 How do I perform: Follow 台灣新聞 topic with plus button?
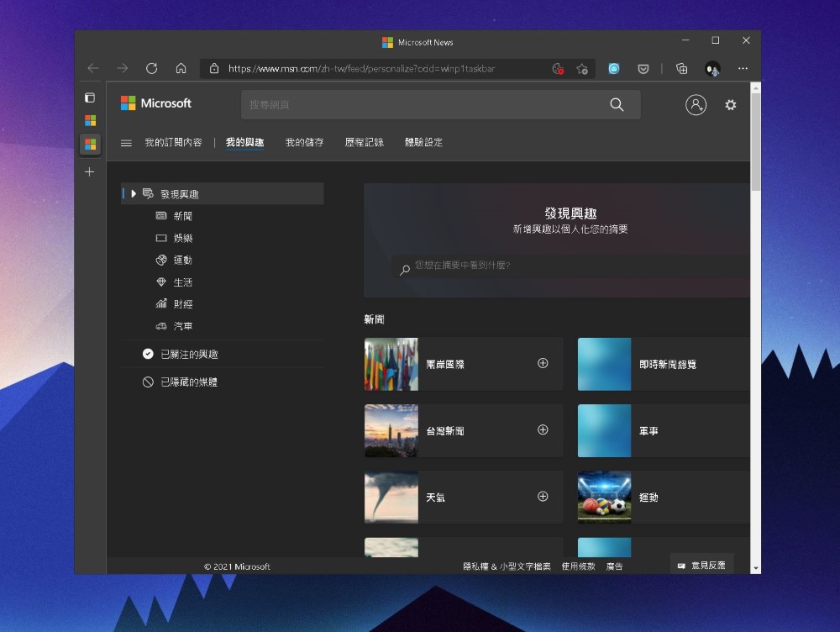tap(543, 429)
